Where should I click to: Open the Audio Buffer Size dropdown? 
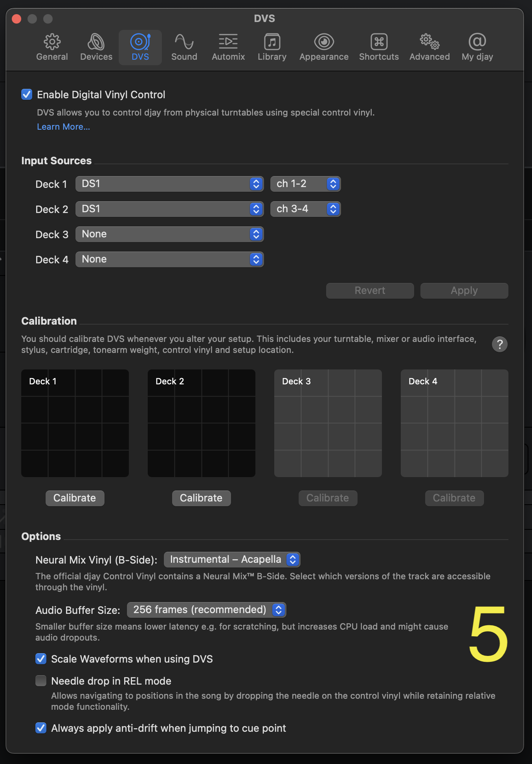pyautogui.click(x=206, y=610)
